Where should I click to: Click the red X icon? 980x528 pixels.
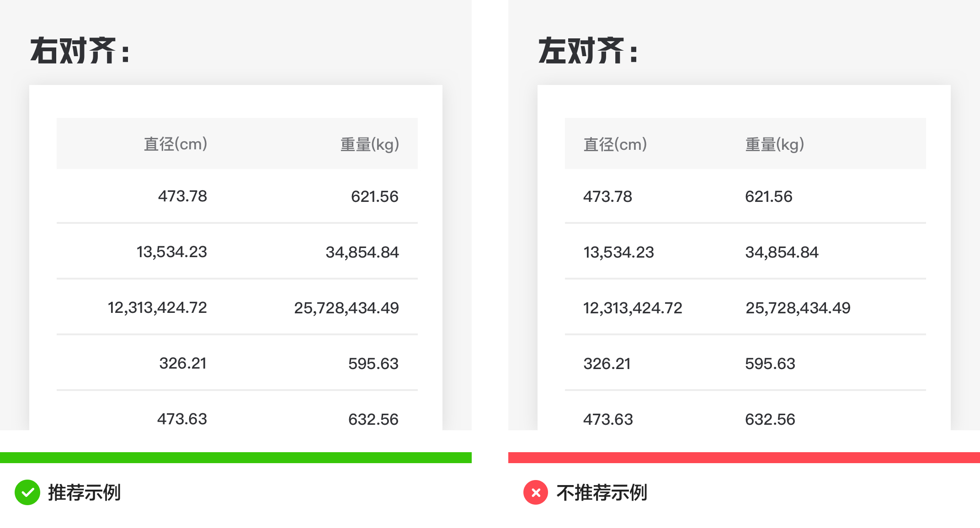[536, 492]
